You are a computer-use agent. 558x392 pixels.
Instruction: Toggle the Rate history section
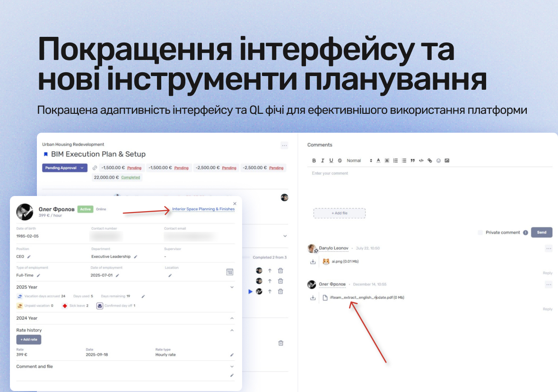232,330
